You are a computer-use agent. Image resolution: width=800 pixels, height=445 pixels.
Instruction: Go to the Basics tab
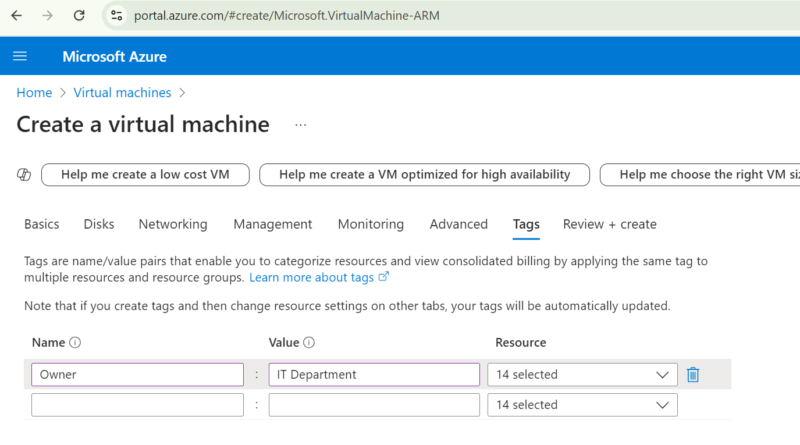[x=41, y=224]
